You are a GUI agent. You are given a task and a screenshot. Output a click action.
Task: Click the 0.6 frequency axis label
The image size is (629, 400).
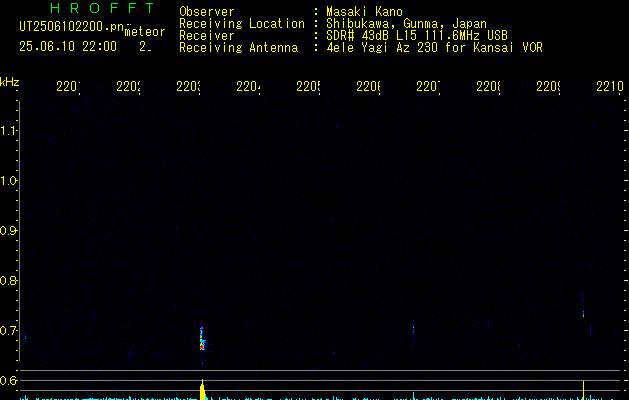tap(8, 380)
